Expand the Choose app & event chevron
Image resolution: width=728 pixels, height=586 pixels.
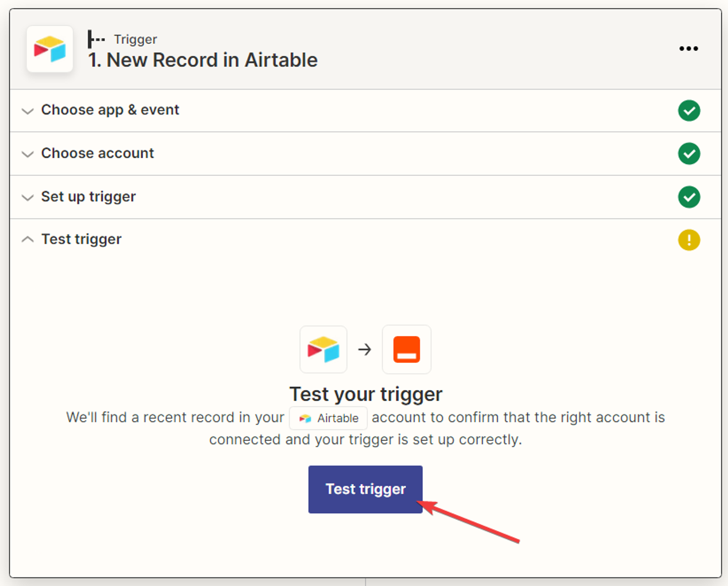point(28,111)
